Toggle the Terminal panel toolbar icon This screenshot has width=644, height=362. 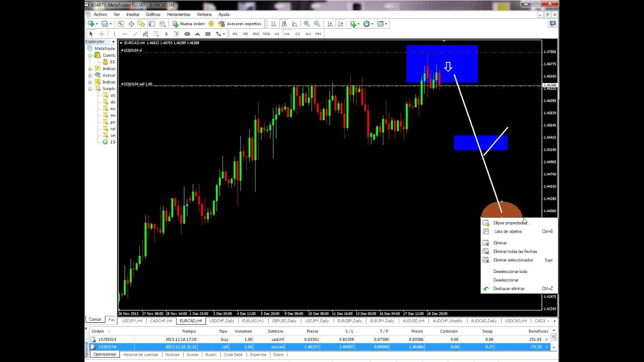[x=152, y=24]
